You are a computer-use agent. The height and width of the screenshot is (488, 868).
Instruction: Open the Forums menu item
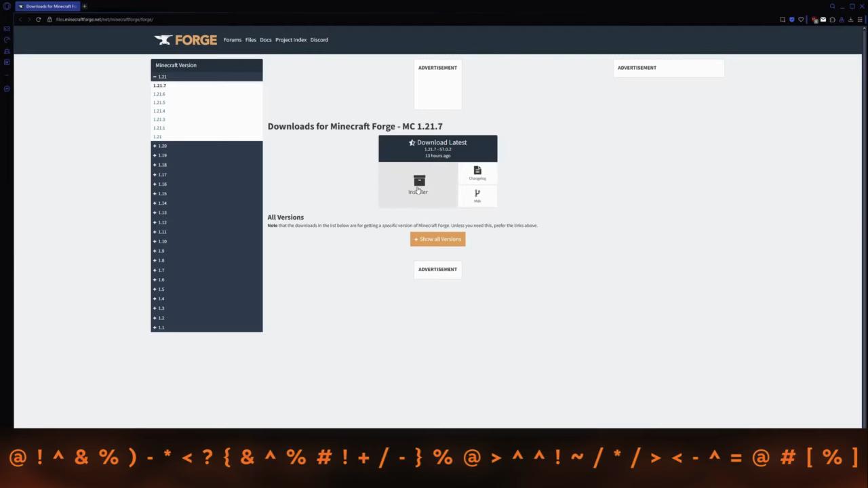[x=233, y=40]
